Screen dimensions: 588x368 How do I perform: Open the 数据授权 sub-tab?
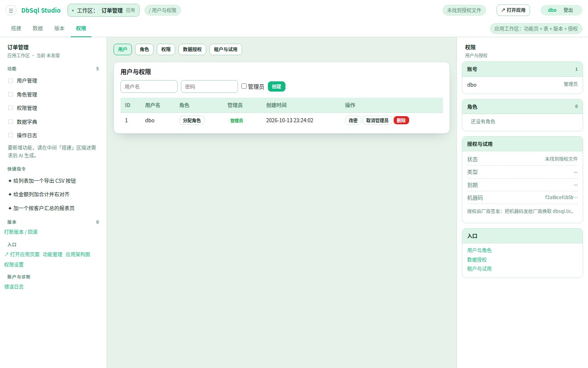pos(192,49)
